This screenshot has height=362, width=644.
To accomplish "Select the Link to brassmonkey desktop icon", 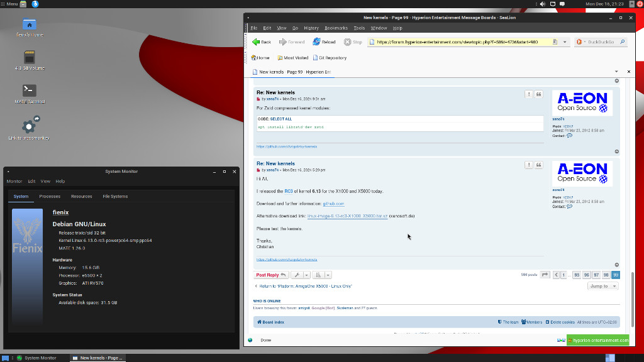I will coord(29,128).
